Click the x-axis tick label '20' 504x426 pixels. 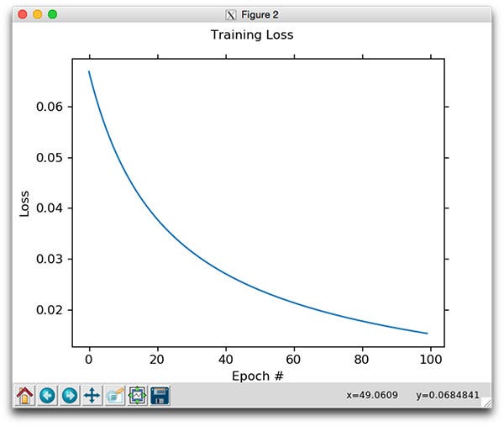(x=157, y=359)
